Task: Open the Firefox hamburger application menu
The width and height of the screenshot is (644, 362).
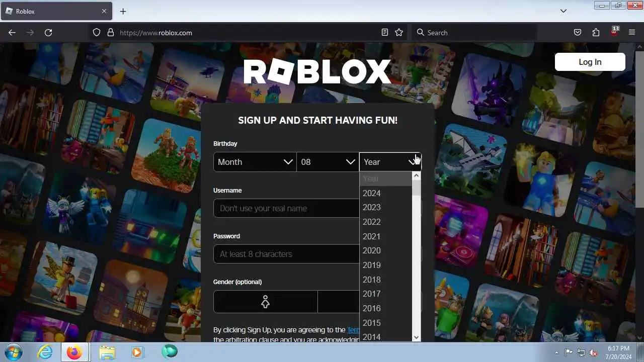Action: click(632, 33)
